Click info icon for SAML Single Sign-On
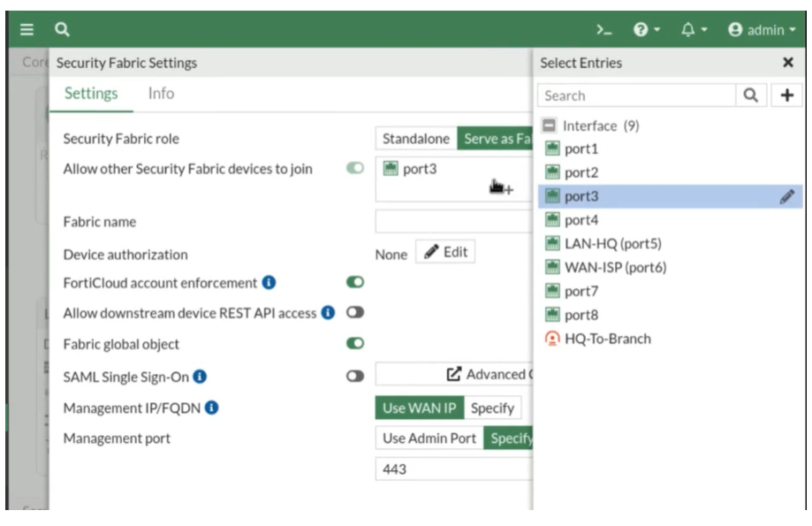Viewport: 812px width, 526px height. tap(200, 377)
